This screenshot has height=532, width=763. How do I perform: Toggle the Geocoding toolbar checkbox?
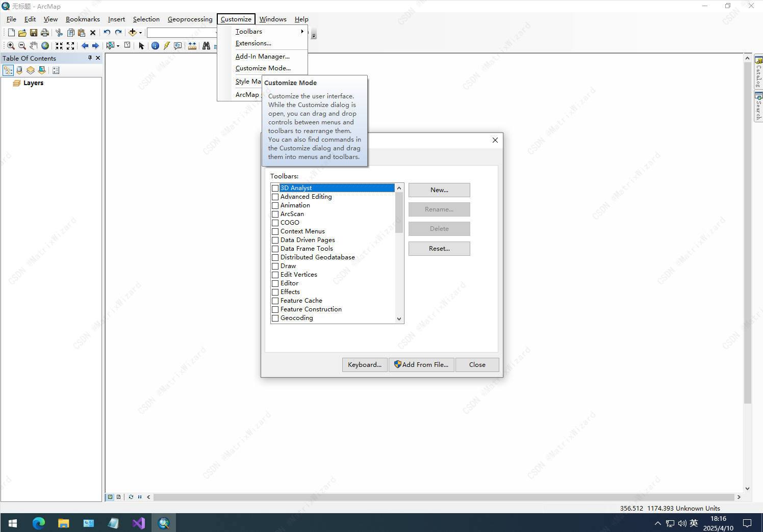pyautogui.click(x=275, y=318)
